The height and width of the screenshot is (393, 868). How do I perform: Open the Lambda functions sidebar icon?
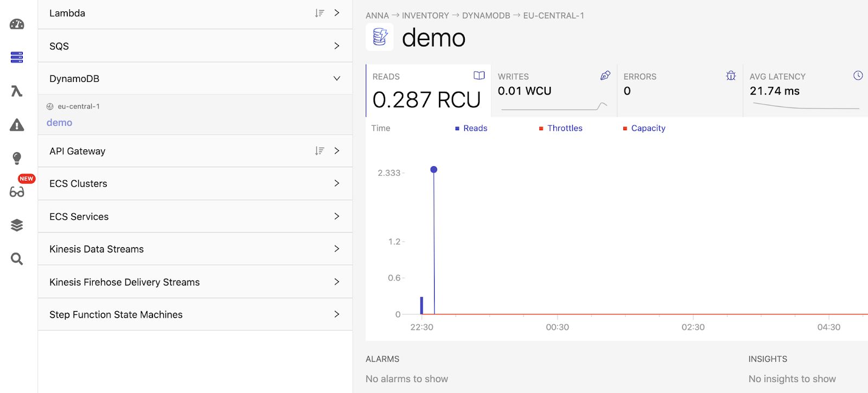(x=17, y=91)
